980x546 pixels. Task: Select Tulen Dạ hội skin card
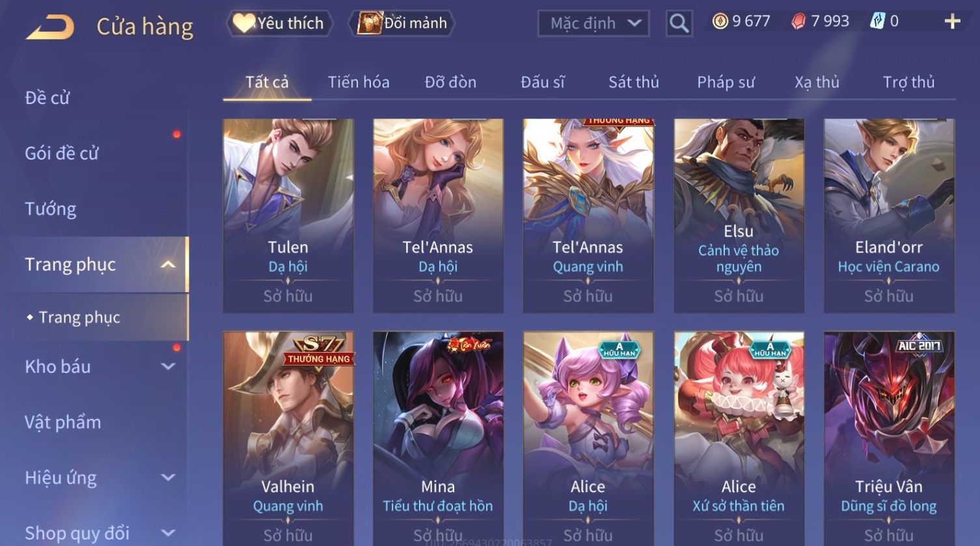point(288,215)
